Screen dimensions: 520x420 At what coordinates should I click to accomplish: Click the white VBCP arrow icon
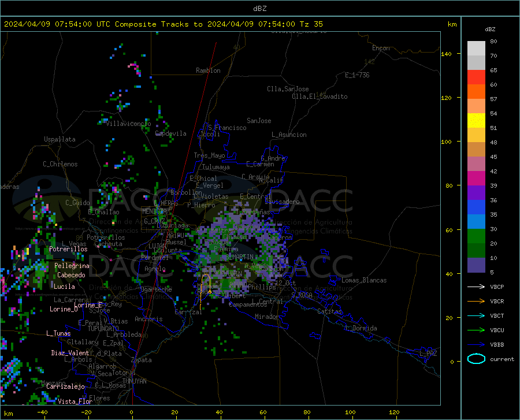[476, 287]
